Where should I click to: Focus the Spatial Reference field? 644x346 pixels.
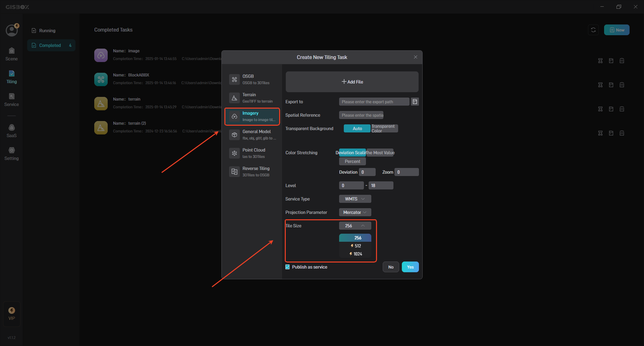pyautogui.click(x=361, y=115)
